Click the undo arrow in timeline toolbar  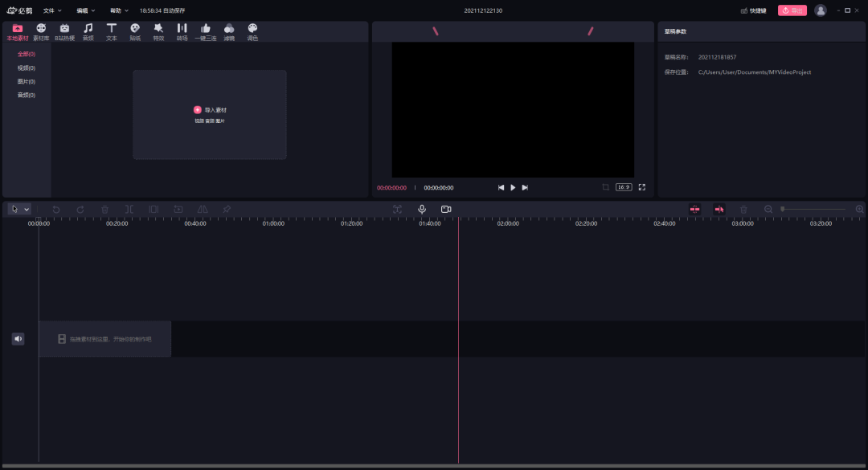coord(56,209)
